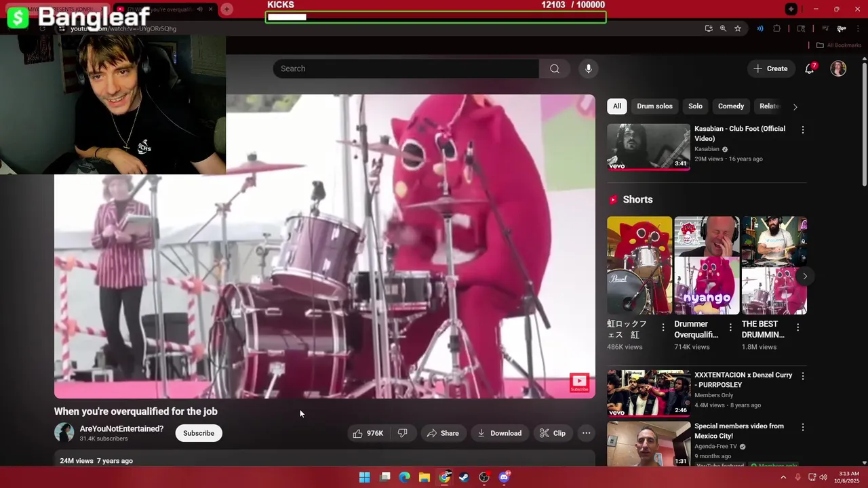Viewport: 868px width, 488px height.
Task: Click the taskbar volume icon
Action: click(x=823, y=477)
